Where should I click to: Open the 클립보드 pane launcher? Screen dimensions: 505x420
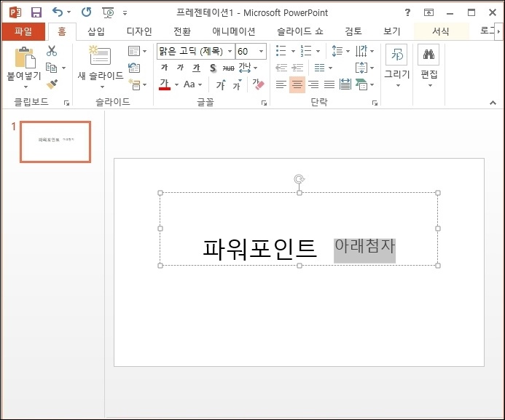click(66, 103)
